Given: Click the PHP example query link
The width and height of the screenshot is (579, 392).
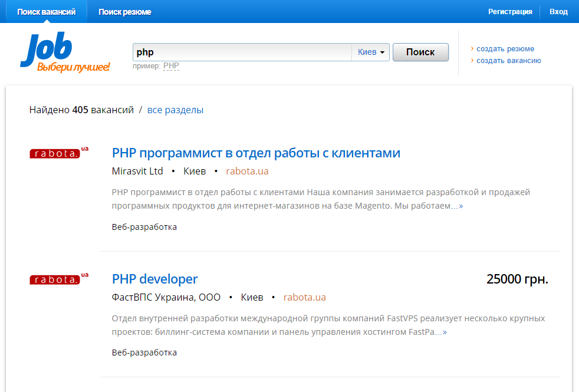Looking at the screenshot, I should [171, 65].
